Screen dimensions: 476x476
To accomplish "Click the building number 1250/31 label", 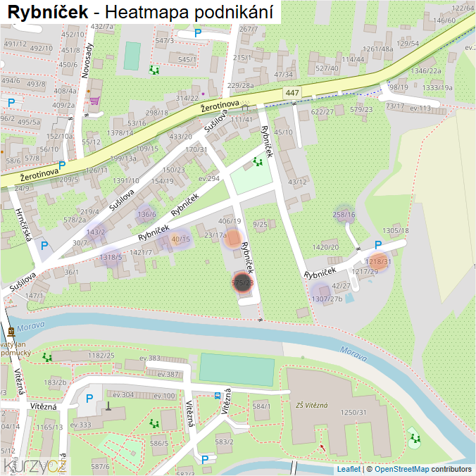I will [353, 412].
